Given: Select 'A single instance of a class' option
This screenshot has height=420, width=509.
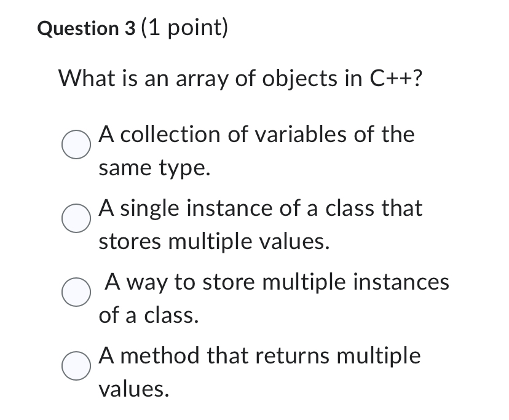Looking at the screenshot, I should pos(259,208).
